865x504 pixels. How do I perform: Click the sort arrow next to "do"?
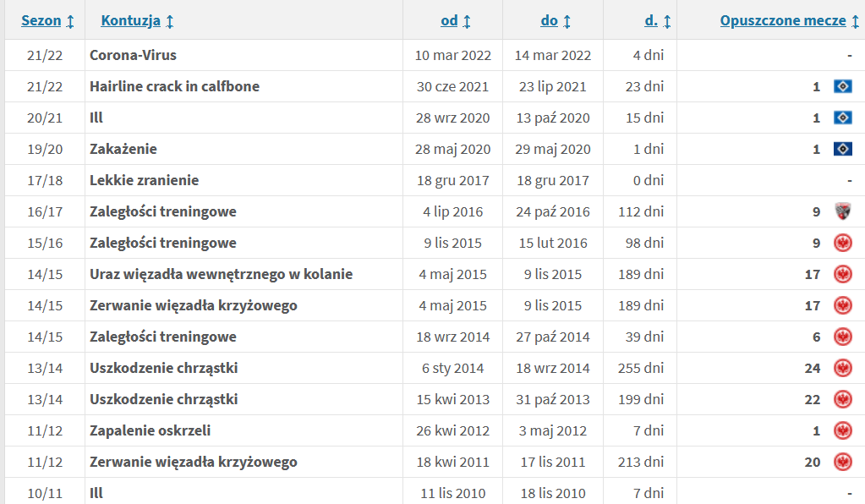[567, 21]
